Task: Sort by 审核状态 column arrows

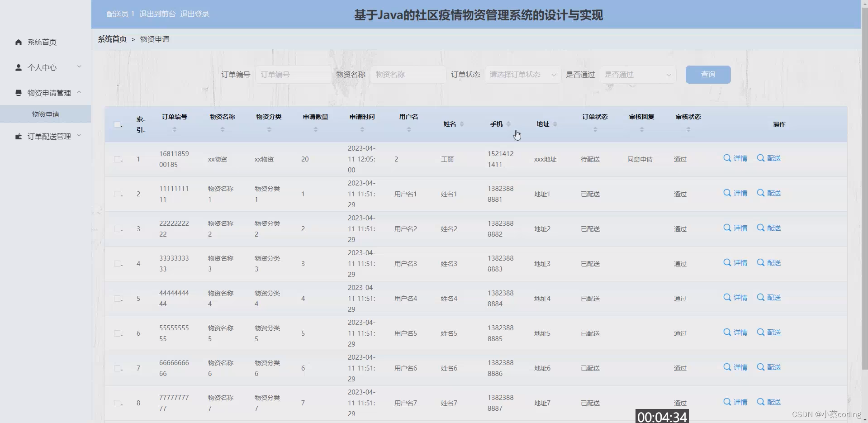Action: point(688,130)
